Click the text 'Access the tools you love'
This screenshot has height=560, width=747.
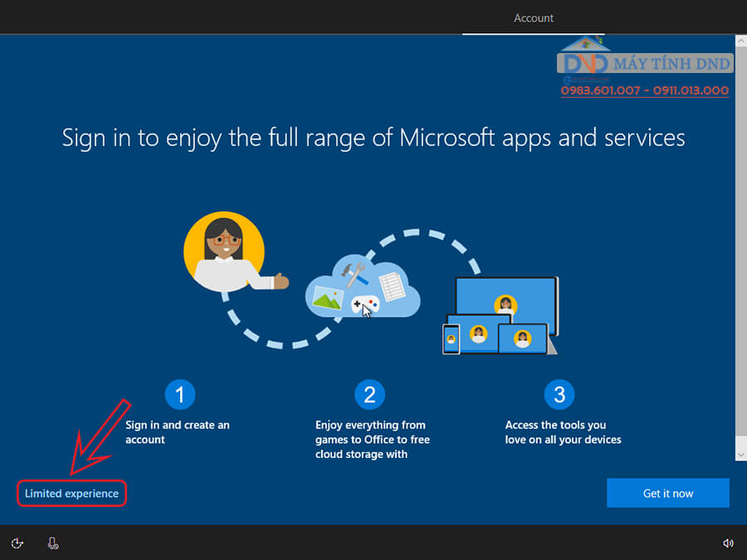[x=563, y=432]
